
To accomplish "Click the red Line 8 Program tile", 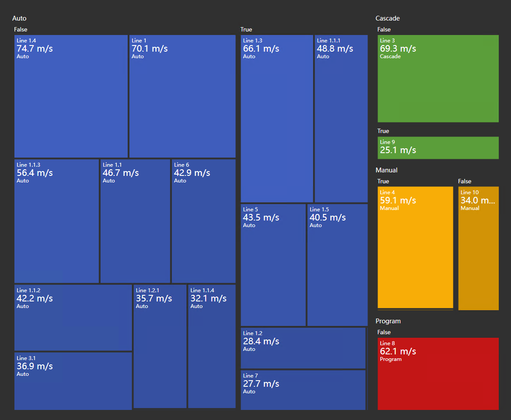I will click(x=438, y=374).
